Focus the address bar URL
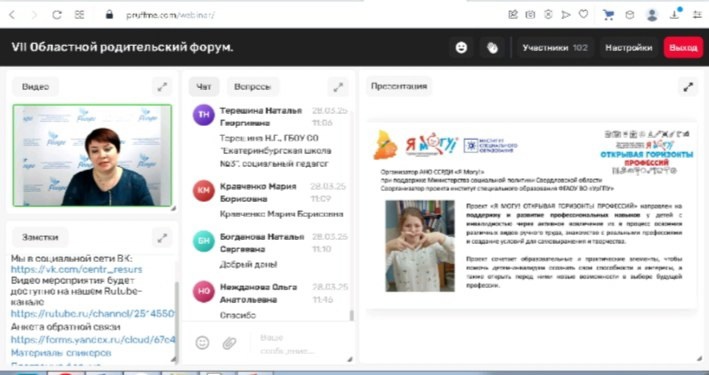Screen dimensions: 709x375 pos(170,15)
